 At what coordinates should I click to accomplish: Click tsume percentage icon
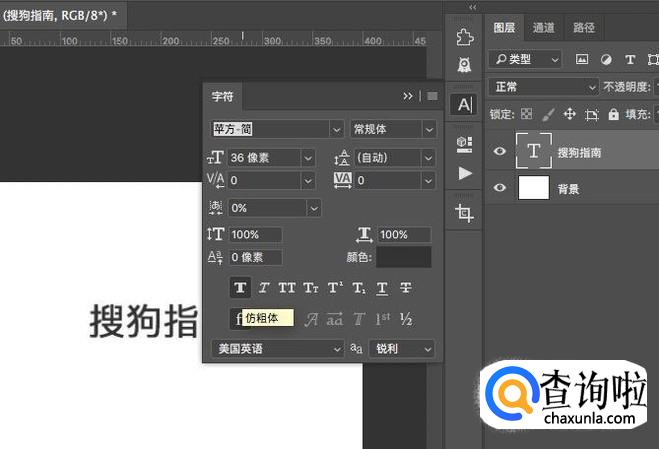click(216, 208)
